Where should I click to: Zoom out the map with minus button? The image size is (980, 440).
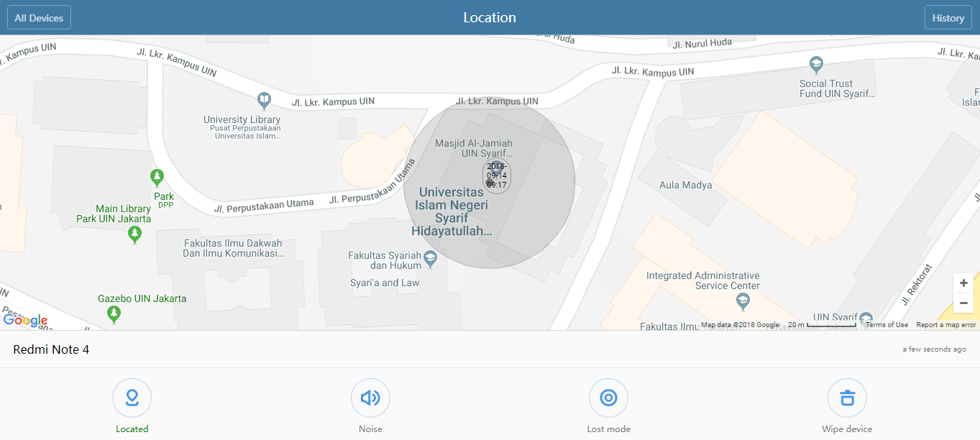(x=963, y=303)
